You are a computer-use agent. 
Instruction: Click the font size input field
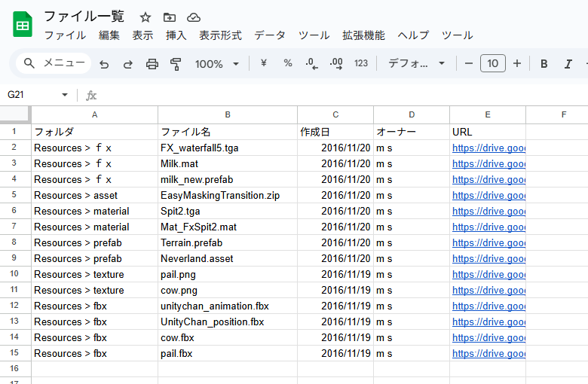click(493, 64)
